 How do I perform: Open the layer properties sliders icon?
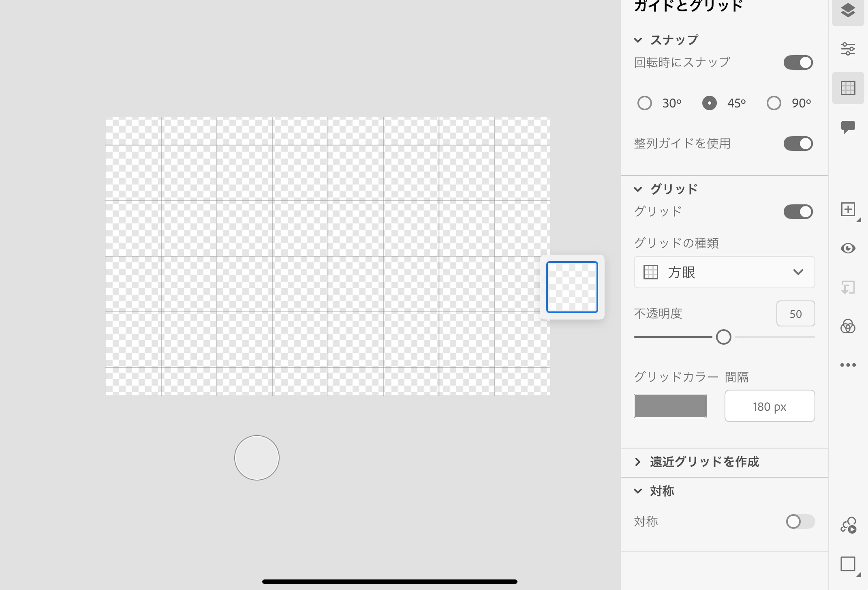point(848,49)
